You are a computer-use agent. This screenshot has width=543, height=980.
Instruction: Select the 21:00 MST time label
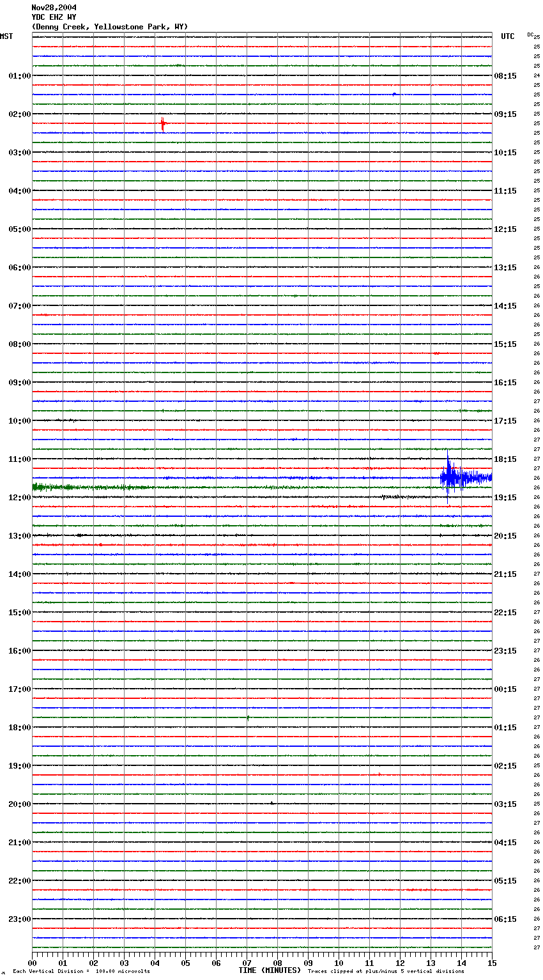click(20, 843)
